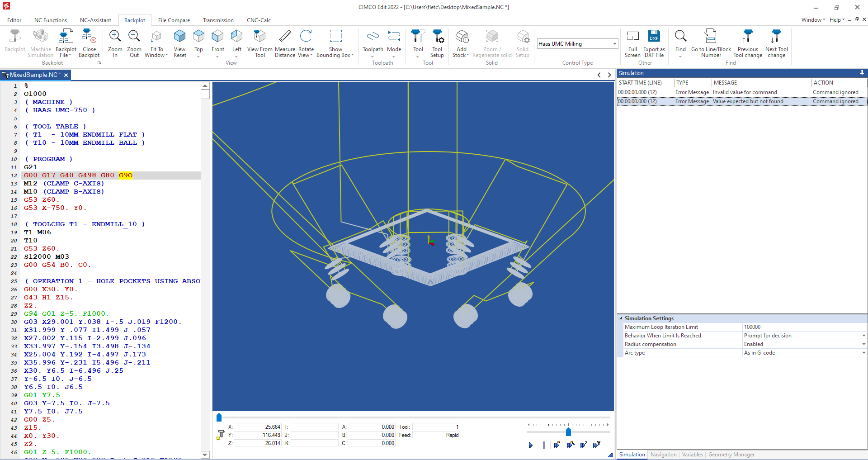Screen dimensions: 868x460
Task: Click the code editor scroll down arrow
Action: point(205,455)
